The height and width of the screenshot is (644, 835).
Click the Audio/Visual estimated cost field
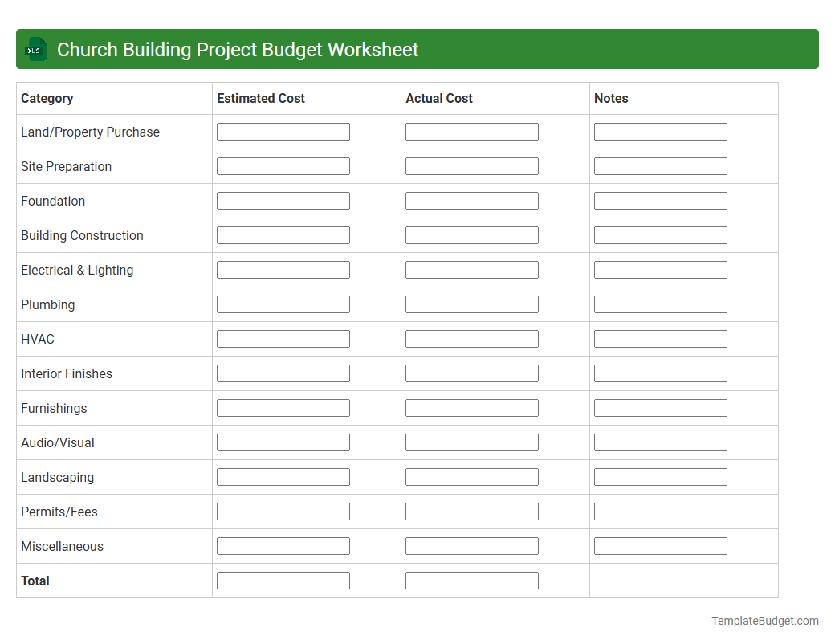point(283,442)
